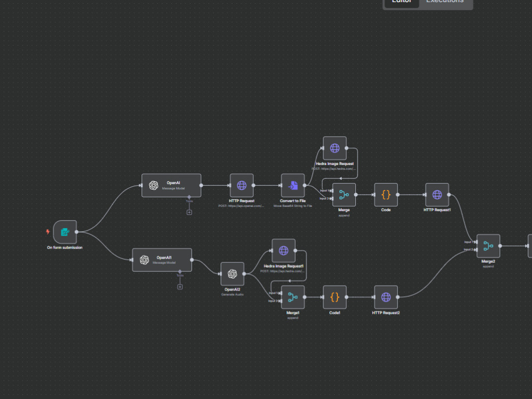Image resolution: width=532 pixels, height=399 pixels.
Task: Select the Hedra Image Request1 node
Action: [284, 251]
